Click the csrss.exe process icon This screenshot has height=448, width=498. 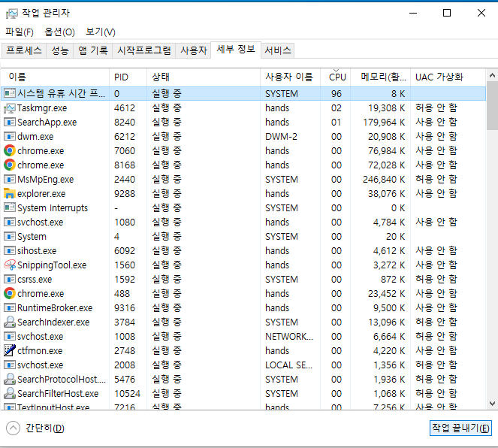(10, 280)
